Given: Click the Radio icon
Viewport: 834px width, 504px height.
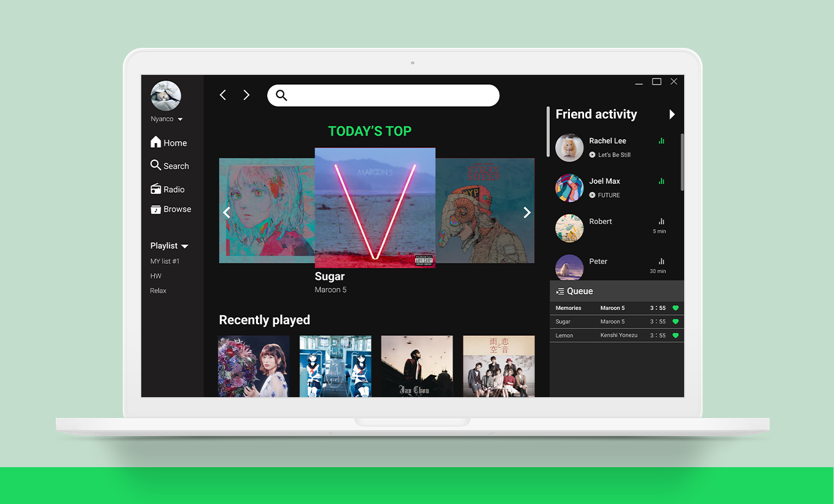Looking at the screenshot, I should (156, 189).
